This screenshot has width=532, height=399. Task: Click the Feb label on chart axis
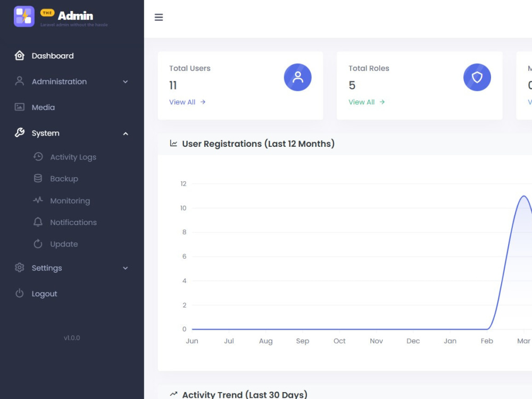coord(487,341)
